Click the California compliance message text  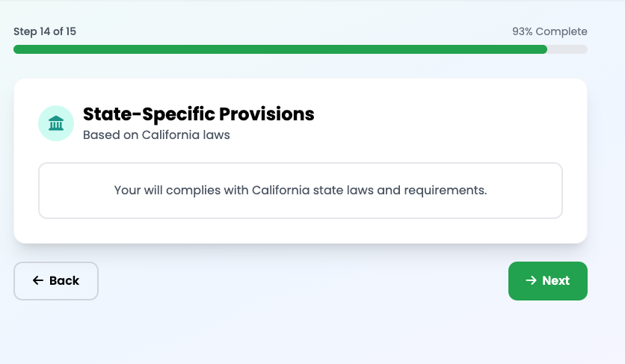[301, 190]
